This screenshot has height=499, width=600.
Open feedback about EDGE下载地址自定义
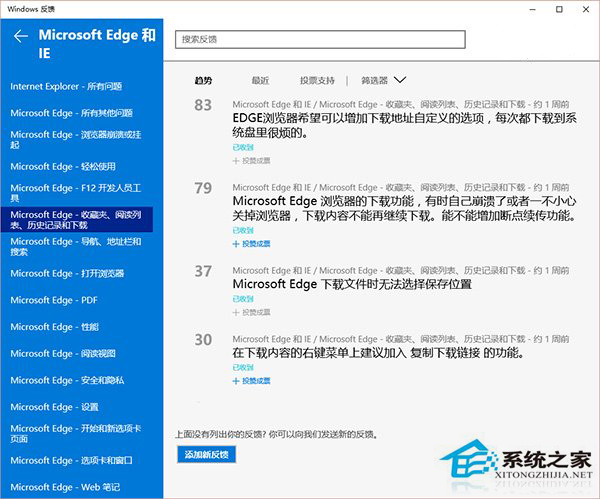[404, 125]
